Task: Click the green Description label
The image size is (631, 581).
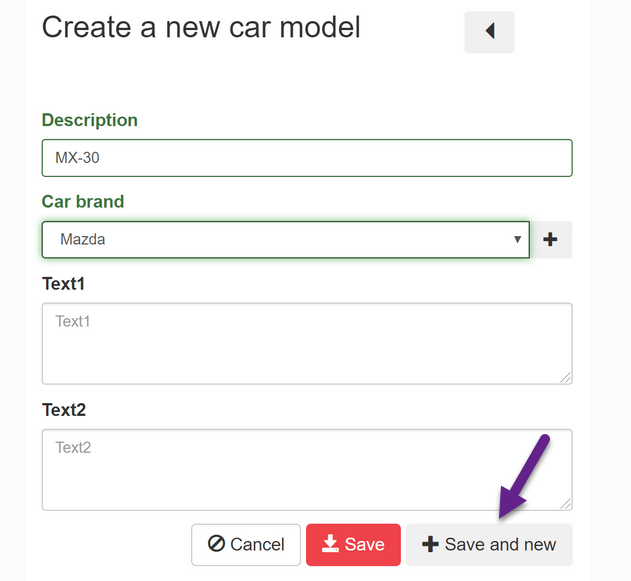Action: (90, 120)
